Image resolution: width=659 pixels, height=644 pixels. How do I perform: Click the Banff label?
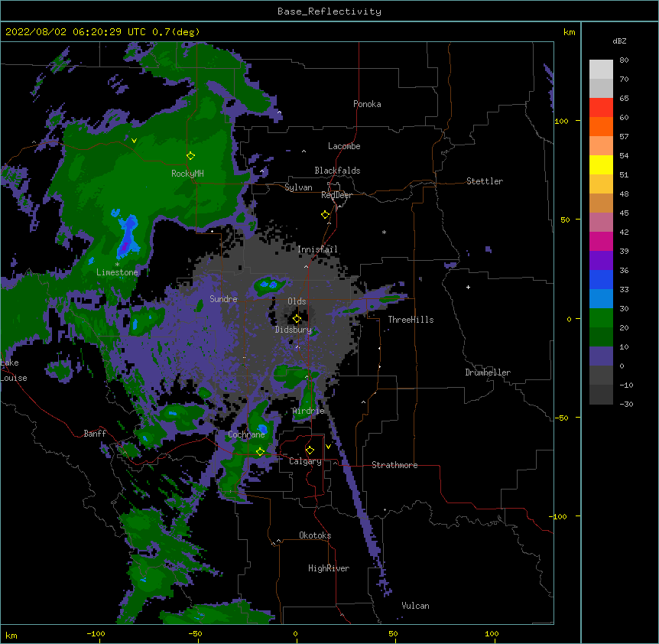click(x=95, y=434)
